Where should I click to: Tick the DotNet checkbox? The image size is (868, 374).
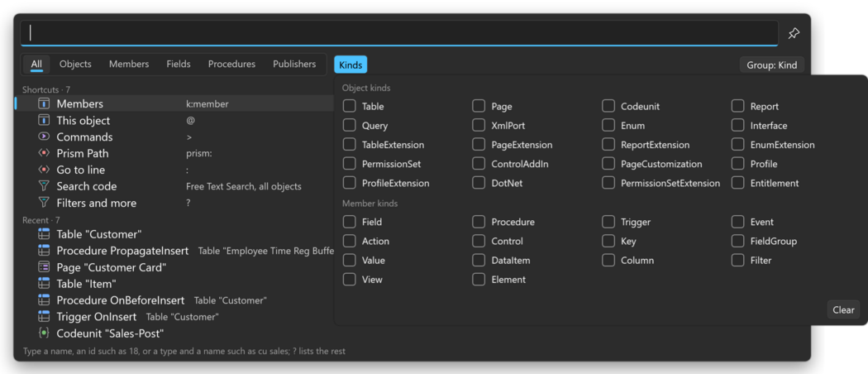pos(479,183)
